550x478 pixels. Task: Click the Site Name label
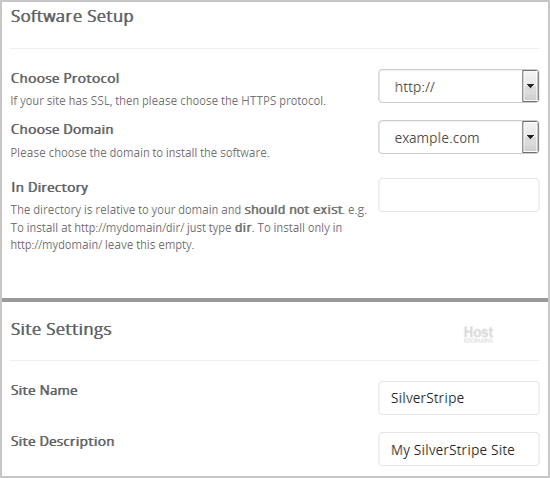click(44, 390)
